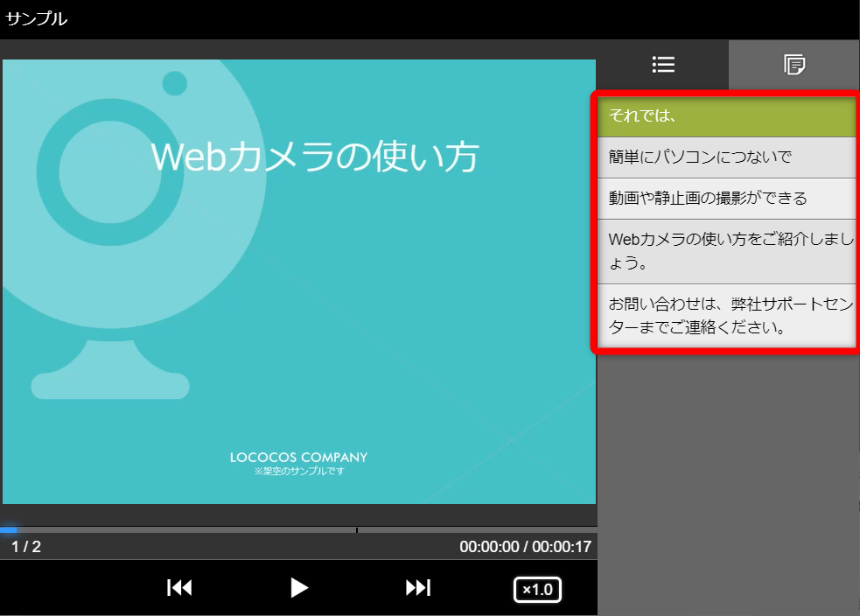Click the black chapter marker on the seek bar
Screen dimensions: 860x616
pyautogui.click(x=357, y=530)
